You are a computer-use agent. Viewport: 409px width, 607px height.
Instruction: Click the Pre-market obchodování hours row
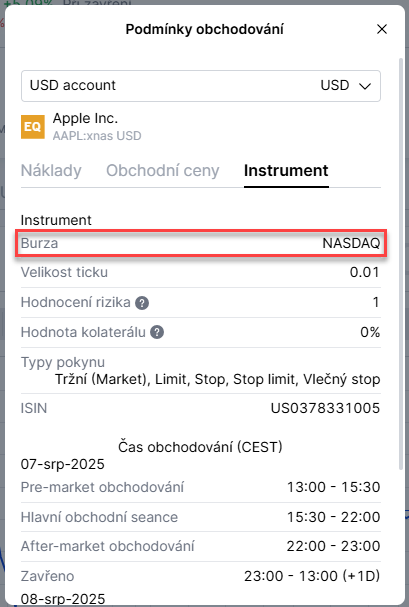[x=200, y=487]
